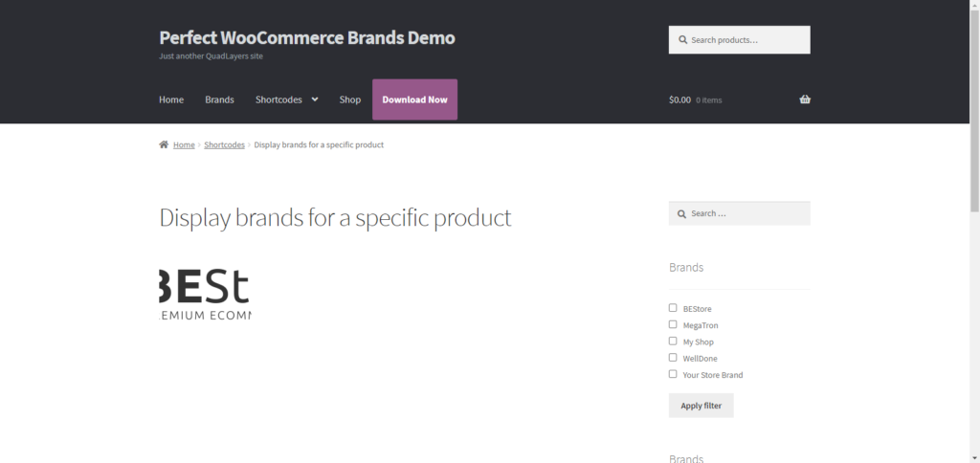Viewport: 980px width, 463px height.
Task: Open the Home menu item
Action: click(x=171, y=99)
